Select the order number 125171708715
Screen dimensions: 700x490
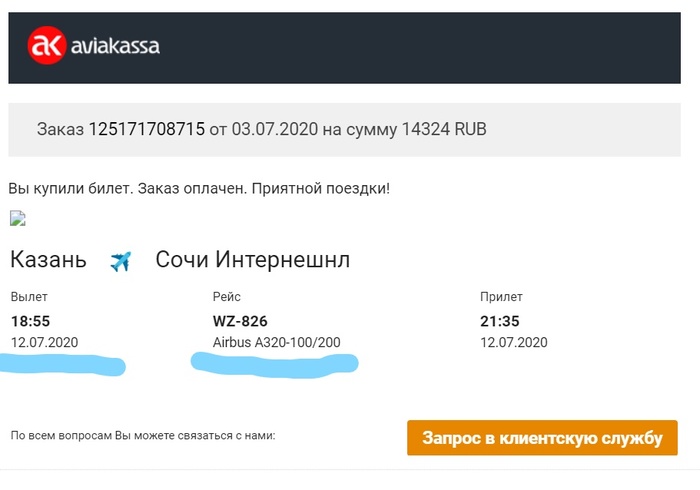coord(147,129)
